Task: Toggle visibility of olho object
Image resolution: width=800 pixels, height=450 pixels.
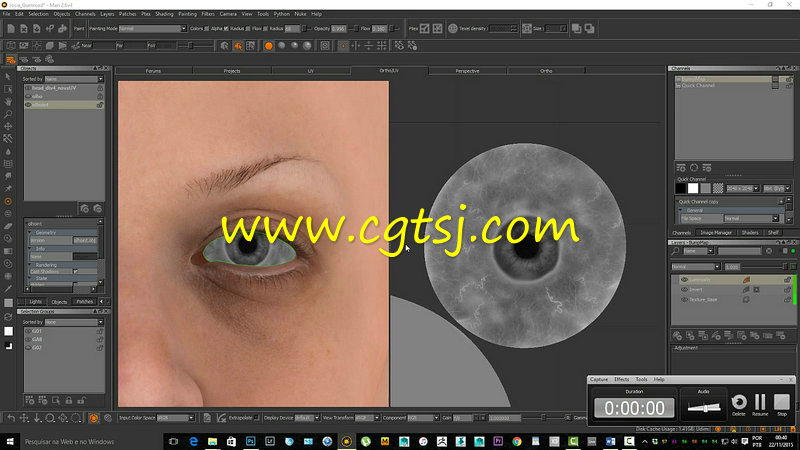Action: (x=28, y=96)
